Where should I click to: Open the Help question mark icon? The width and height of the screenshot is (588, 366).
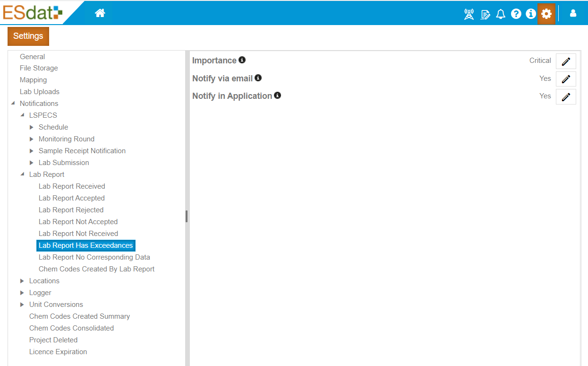(516, 14)
